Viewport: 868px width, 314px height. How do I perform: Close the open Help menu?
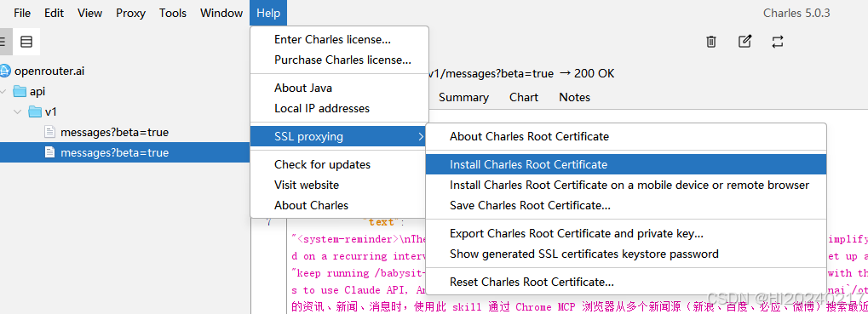click(268, 13)
